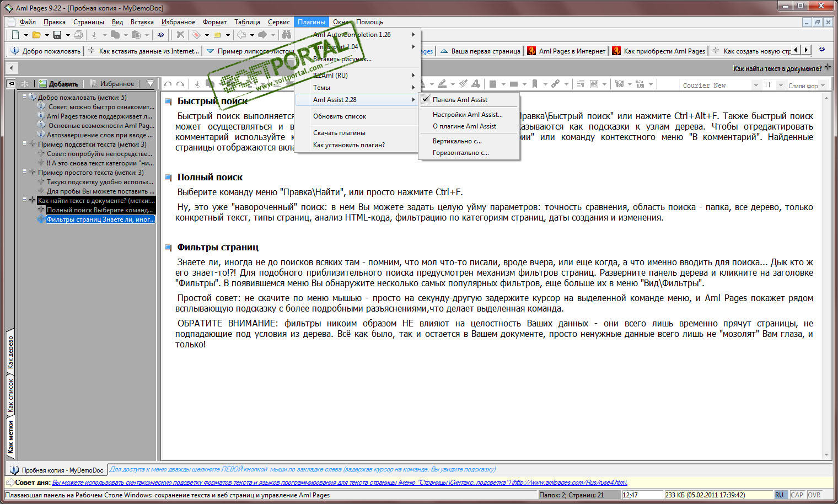This screenshot has height=504, width=838.
Task: Select the Автозавершение слов при вводе tree item
Action: [100, 135]
